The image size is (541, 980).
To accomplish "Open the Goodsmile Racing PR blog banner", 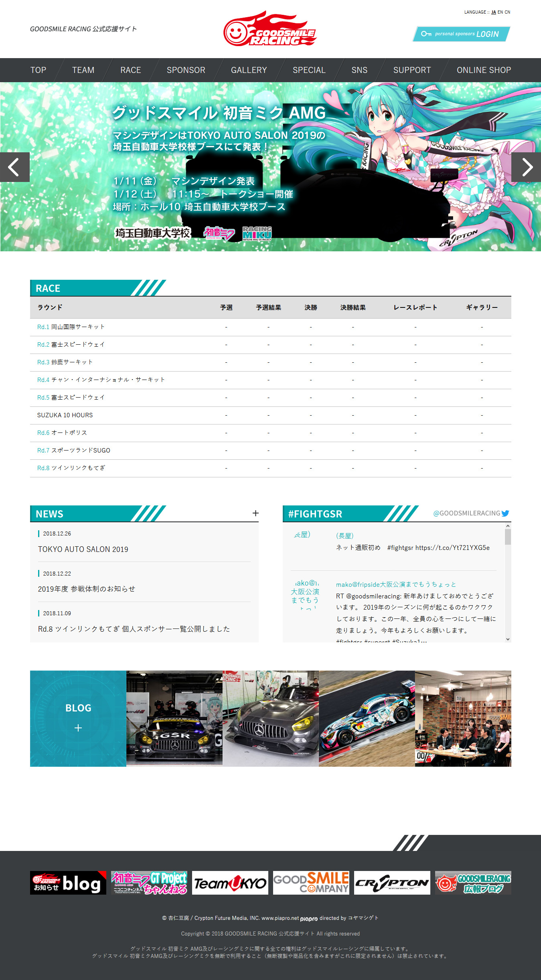I will 473,883.
